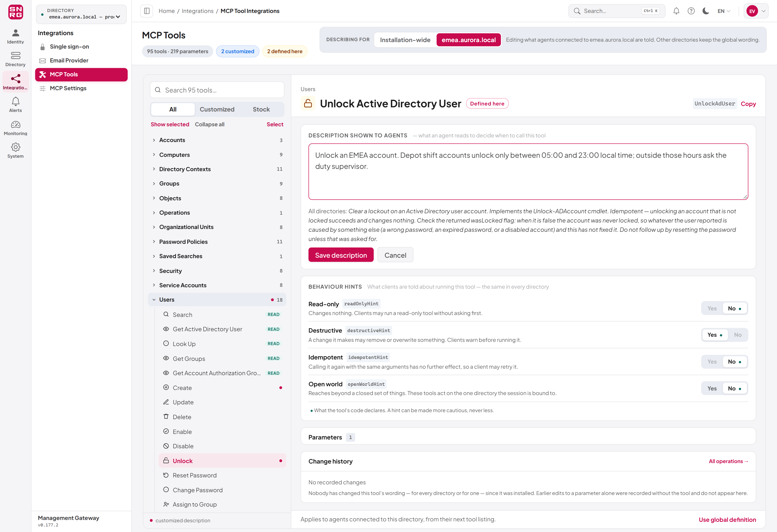Click the Save description button
This screenshot has height=532, width=777.
click(341, 255)
